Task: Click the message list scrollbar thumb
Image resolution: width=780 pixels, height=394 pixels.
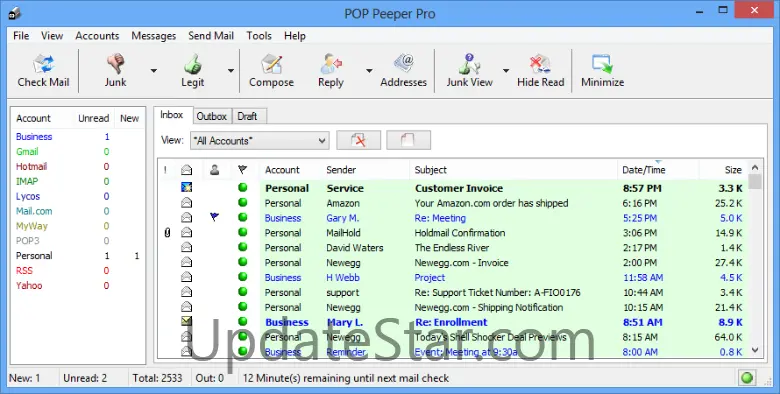Action: pos(755,182)
